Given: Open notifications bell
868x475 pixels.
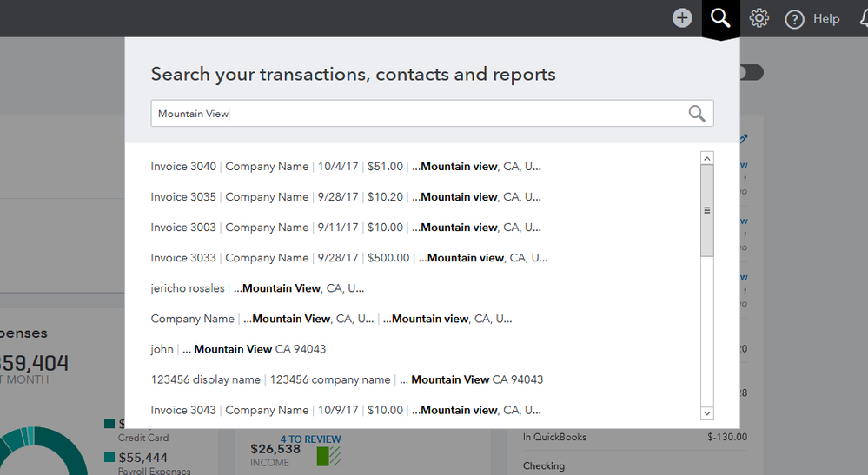Looking at the screenshot, I should point(860,18).
